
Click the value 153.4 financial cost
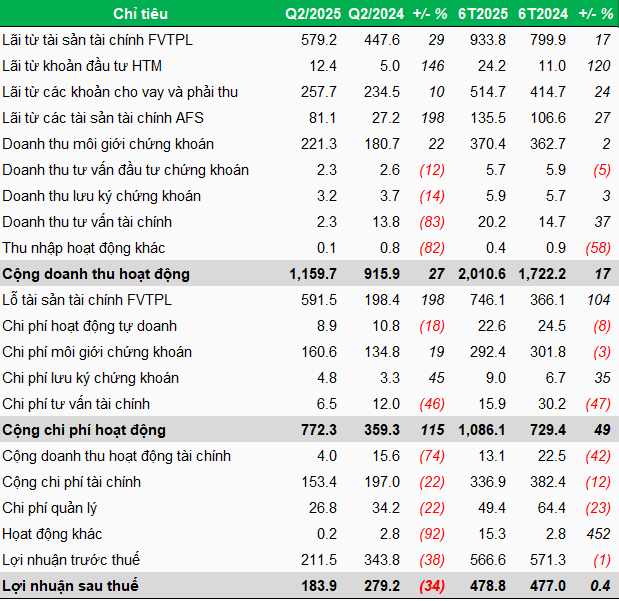(x=319, y=482)
